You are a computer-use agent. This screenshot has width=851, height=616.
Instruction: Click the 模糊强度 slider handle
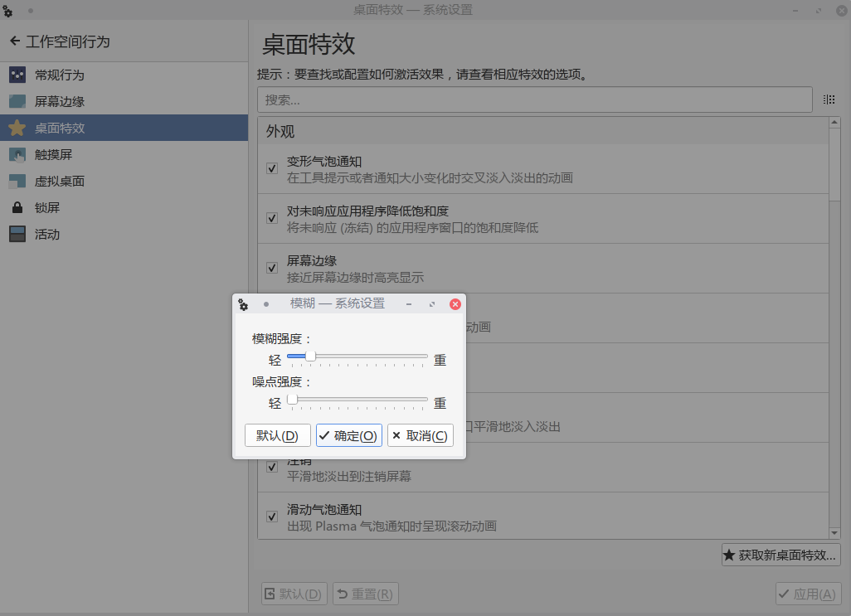[x=310, y=357]
